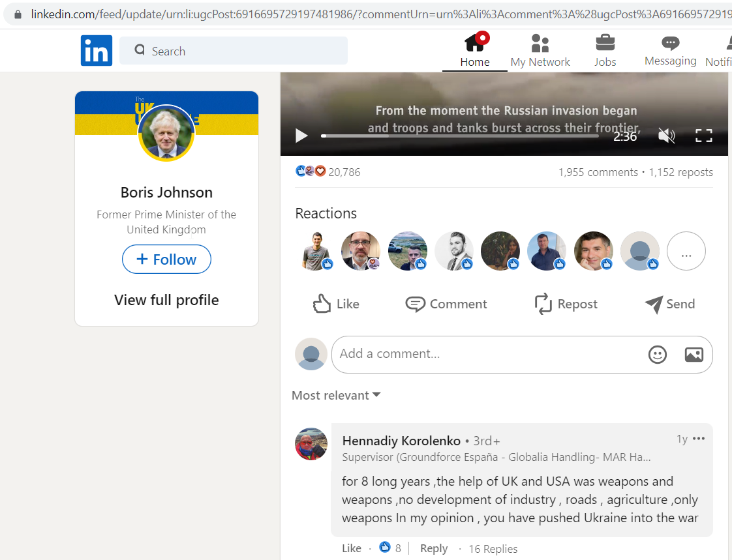This screenshot has width=732, height=560.
Task: Open the video in fullscreen
Action: click(x=703, y=136)
